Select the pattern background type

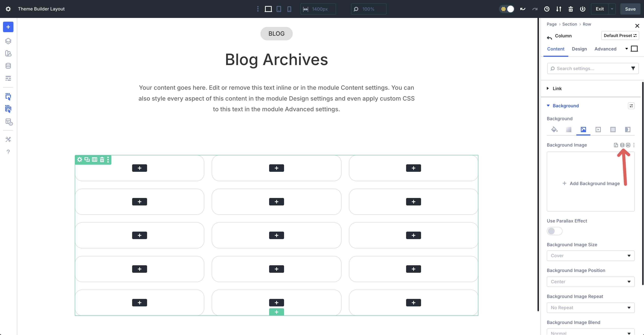tap(613, 130)
